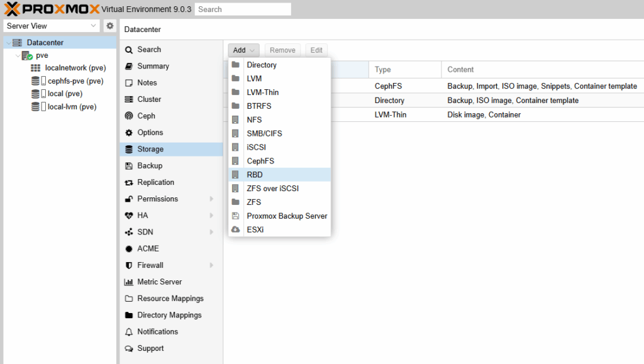Select RBD from the Add menu
644x364 pixels.
tap(255, 175)
